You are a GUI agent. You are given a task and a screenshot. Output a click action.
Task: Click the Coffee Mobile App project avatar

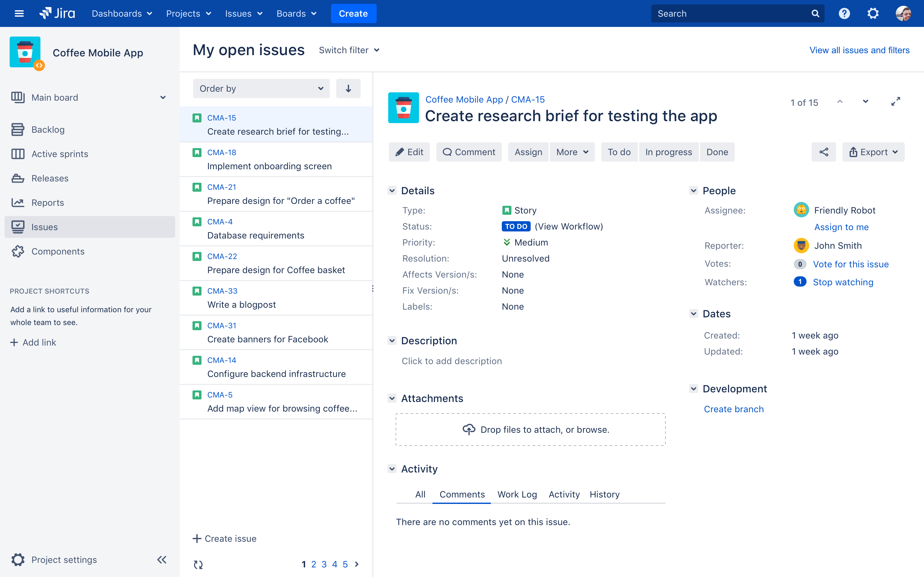click(25, 53)
